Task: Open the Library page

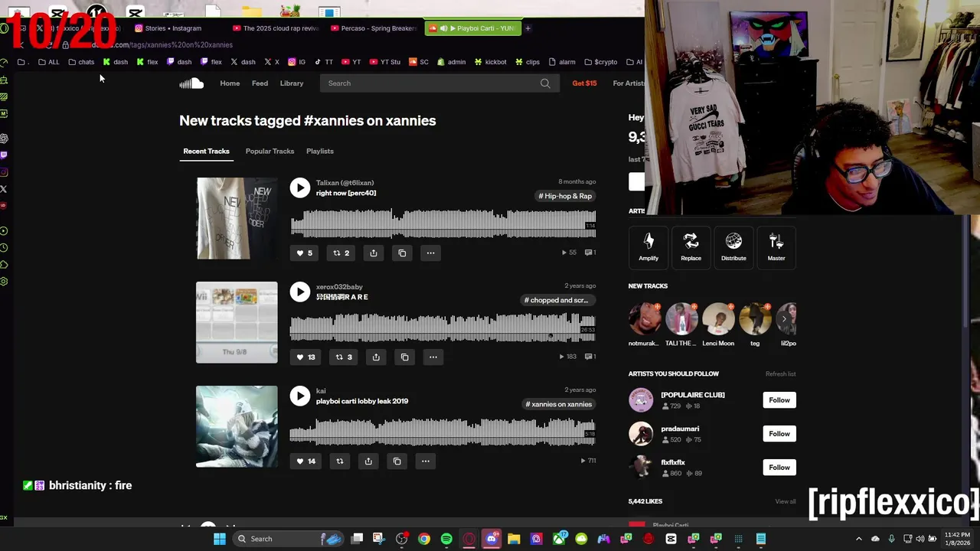Action: click(x=292, y=83)
